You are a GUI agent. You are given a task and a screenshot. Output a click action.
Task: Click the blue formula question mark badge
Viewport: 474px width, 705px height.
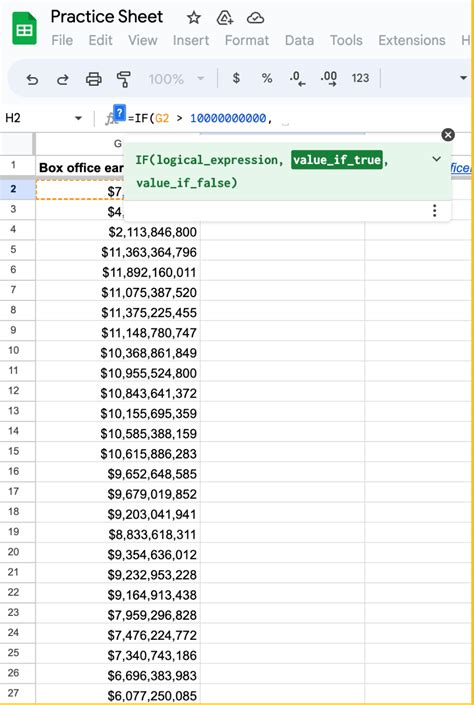pyautogui.click(x=119, y=112)
